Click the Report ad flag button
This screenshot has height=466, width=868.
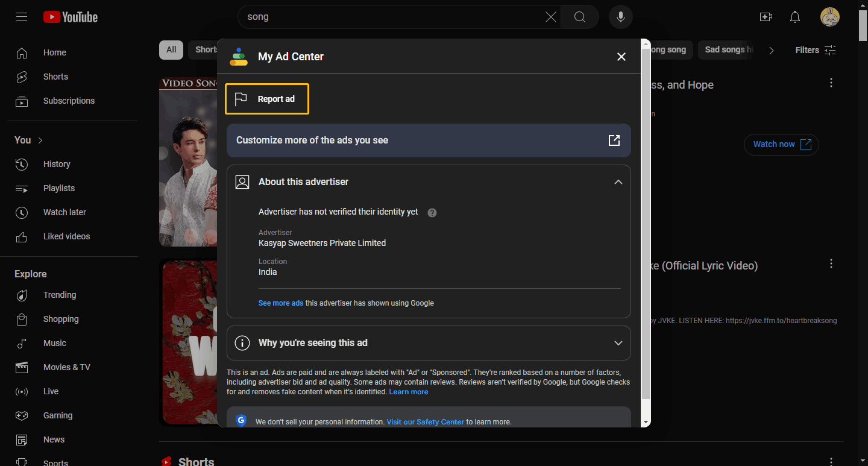(267, 99)
